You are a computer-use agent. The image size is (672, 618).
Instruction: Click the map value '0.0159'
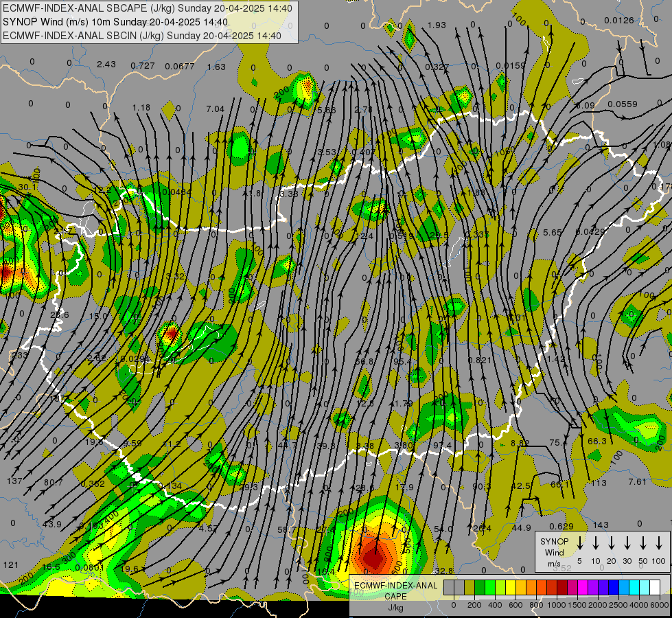tap(510, 66)
